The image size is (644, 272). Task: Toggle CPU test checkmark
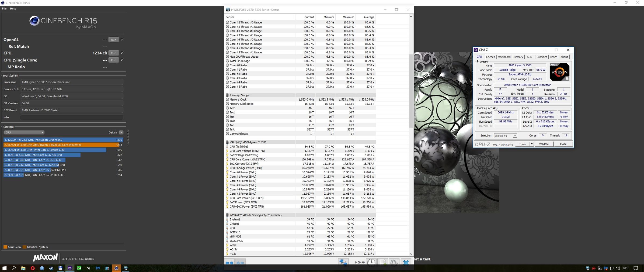[122, 53]
